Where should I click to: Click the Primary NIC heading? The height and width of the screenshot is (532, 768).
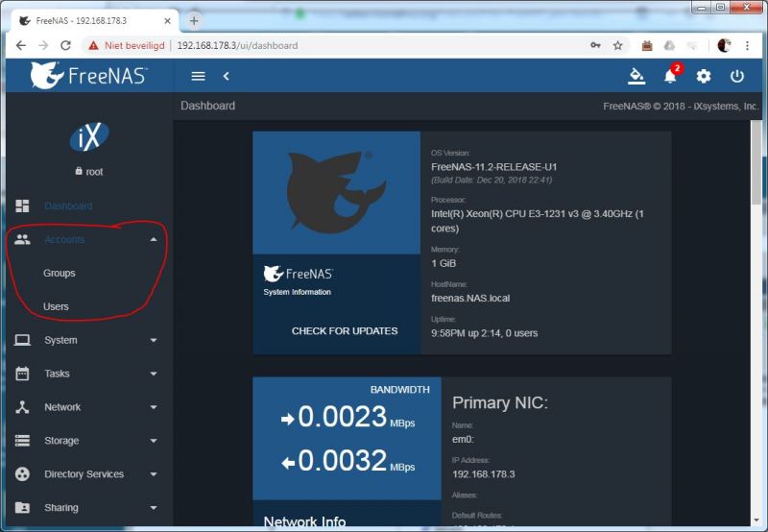tap(500, 402)
